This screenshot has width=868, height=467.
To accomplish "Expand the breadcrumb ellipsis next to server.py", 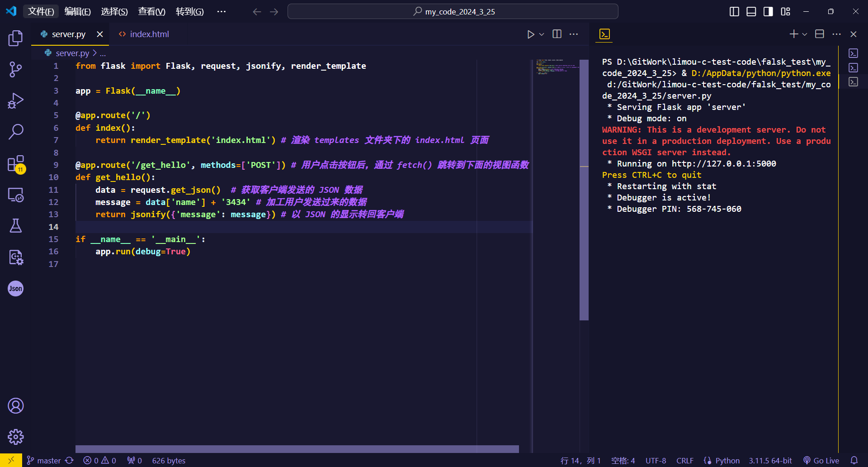I will pyautogui.click(x=103, y=53).
